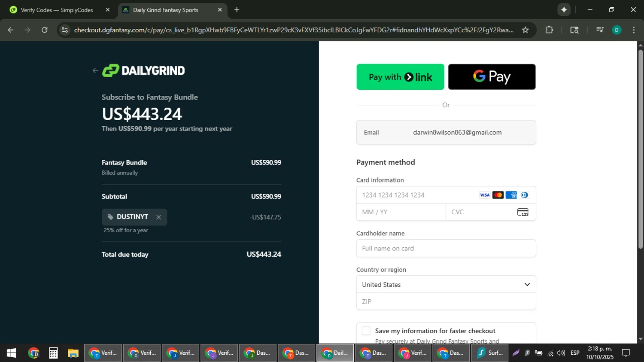Pay with Link button
Viewport: 644px width, 362px height.
pyautogui.click(x=400, y=77)
